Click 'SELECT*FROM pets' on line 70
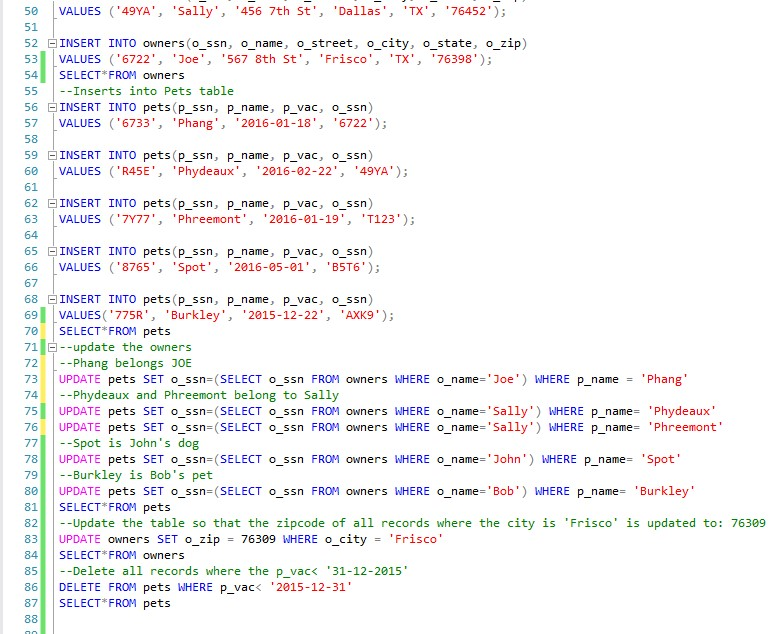782x634 pixels. 115,331
